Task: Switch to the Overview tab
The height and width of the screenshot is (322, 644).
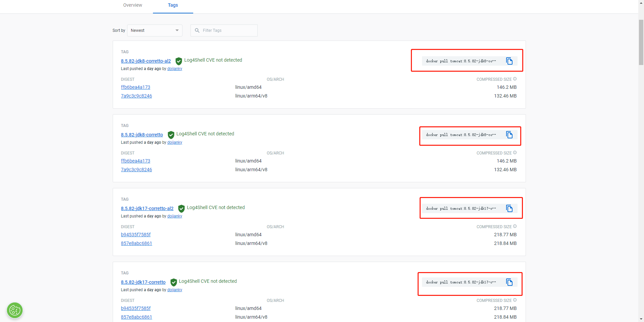Action: pyautogui.click(x=132, y=5)
